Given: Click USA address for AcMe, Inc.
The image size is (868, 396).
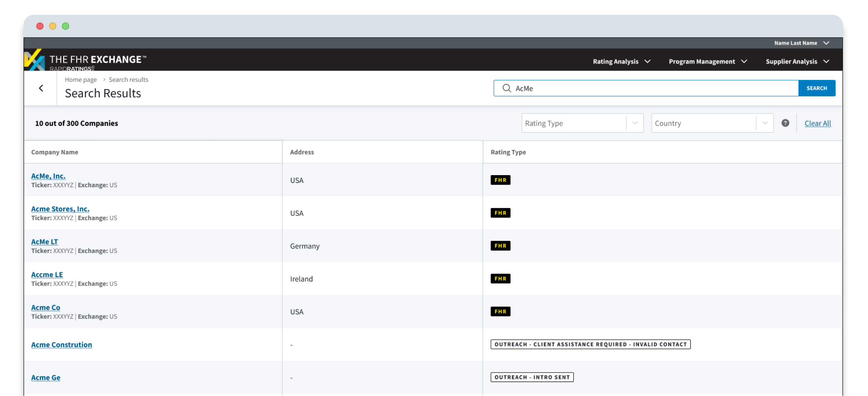Looking at the screenshot, I should [x=296, y=180].
